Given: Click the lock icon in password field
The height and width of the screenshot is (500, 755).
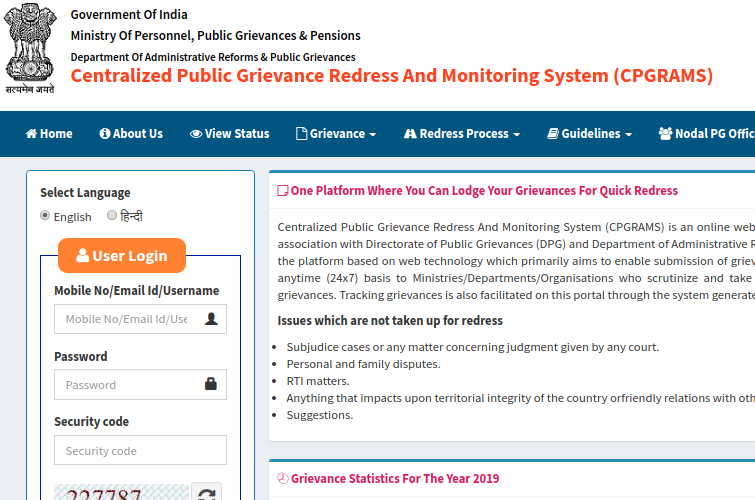Looking at the screenshot, I should point(211,384).
